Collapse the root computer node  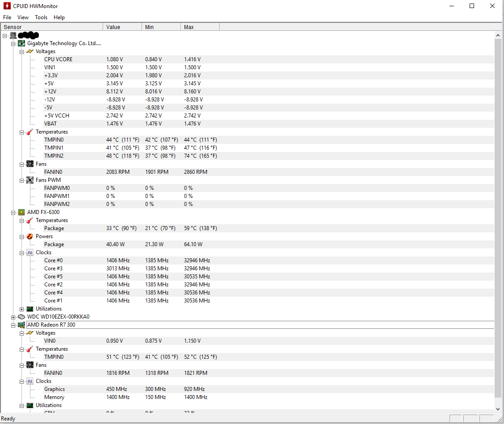[5, 36]
